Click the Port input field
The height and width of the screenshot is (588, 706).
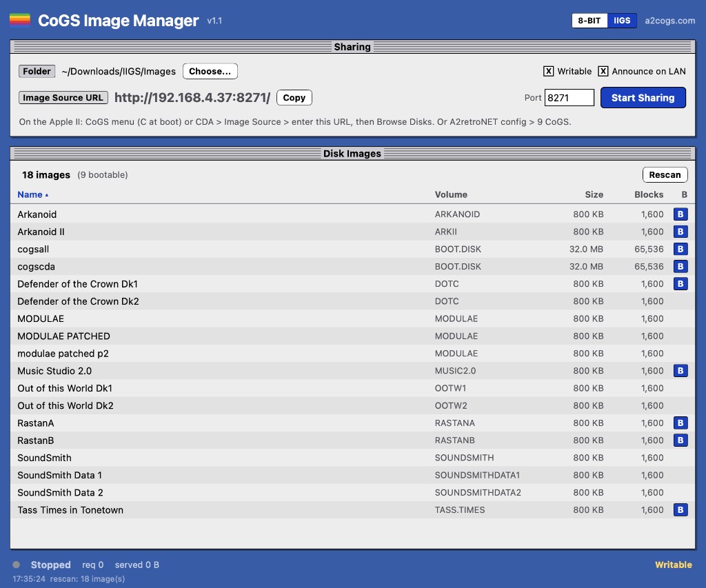tap(569, 98)
